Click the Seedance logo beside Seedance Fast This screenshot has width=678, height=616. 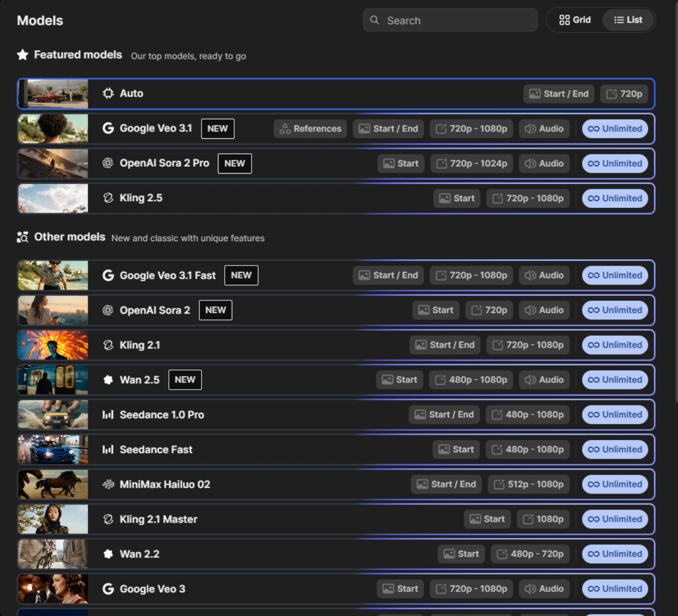(x=108, y=449)
